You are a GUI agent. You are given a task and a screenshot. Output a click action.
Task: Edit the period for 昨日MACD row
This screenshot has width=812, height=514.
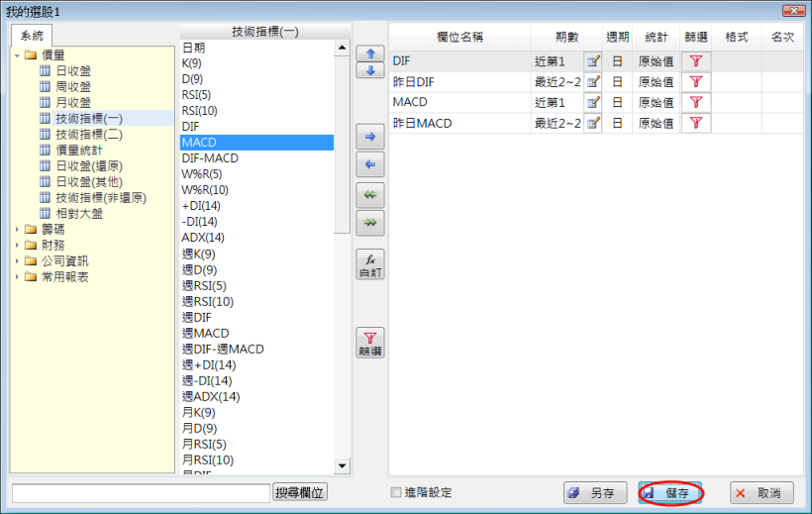pos(593,124)
